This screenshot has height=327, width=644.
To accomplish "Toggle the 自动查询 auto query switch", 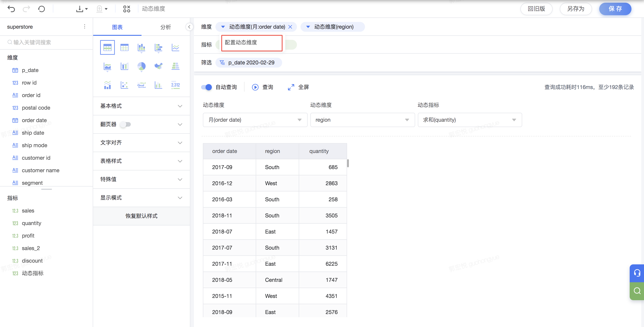I will tap(206, 87).
